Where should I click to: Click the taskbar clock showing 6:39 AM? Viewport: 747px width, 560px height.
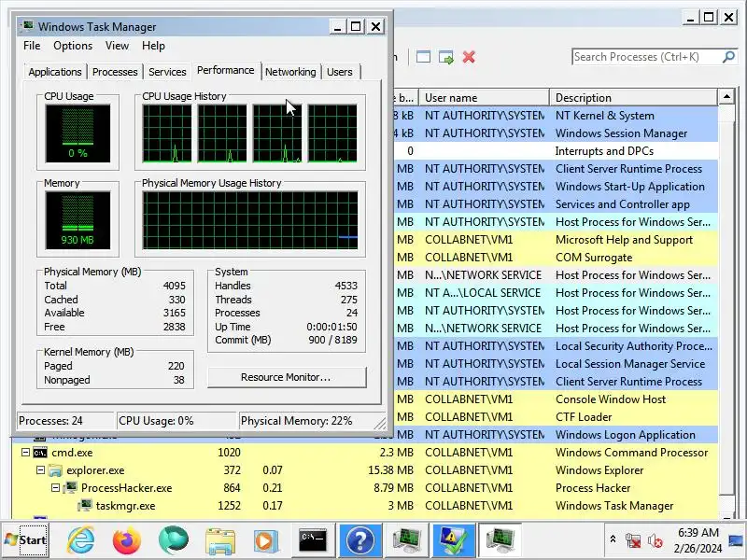pyautogui.click(x=698, y=540)
